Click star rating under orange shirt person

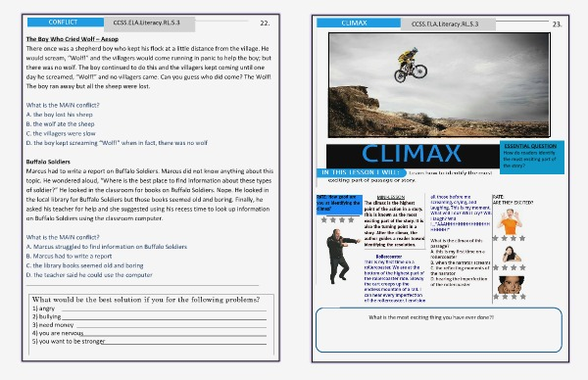[509, 238]
